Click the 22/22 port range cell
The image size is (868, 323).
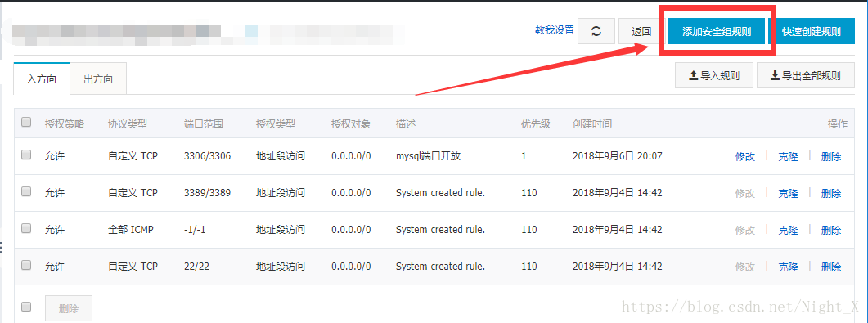point(196,267)
